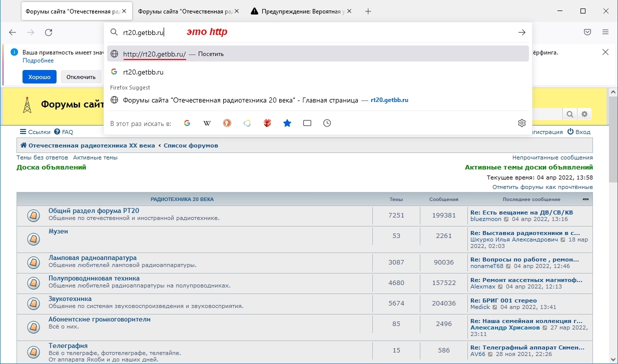Collapse the РАДИОТЕХНИКА 20 ВЕКА category
This screenshot has height=364, width=618.
(586, 199)
